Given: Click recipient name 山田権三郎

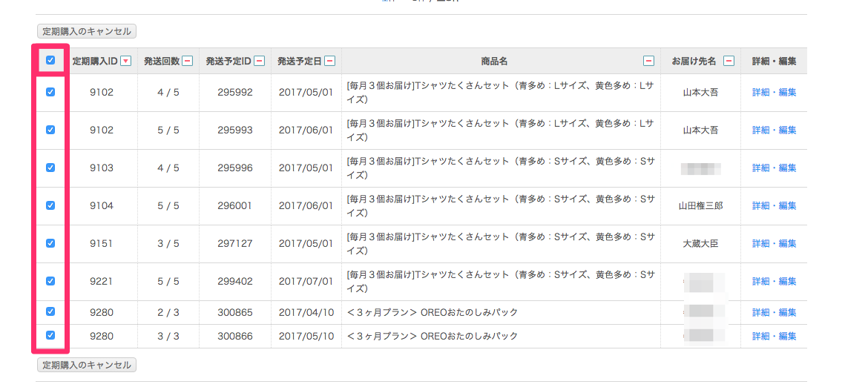Looking at the screenshot, I should (700, 206).
